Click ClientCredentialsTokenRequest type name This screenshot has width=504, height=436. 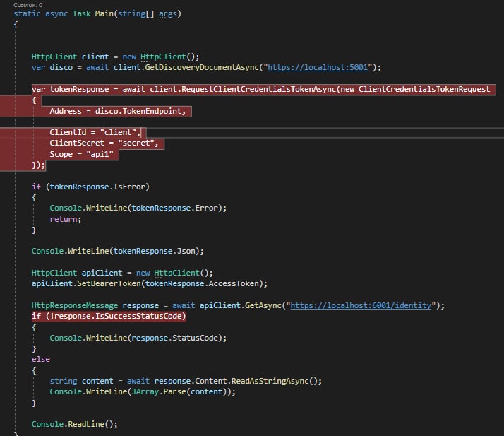[424, 89]
